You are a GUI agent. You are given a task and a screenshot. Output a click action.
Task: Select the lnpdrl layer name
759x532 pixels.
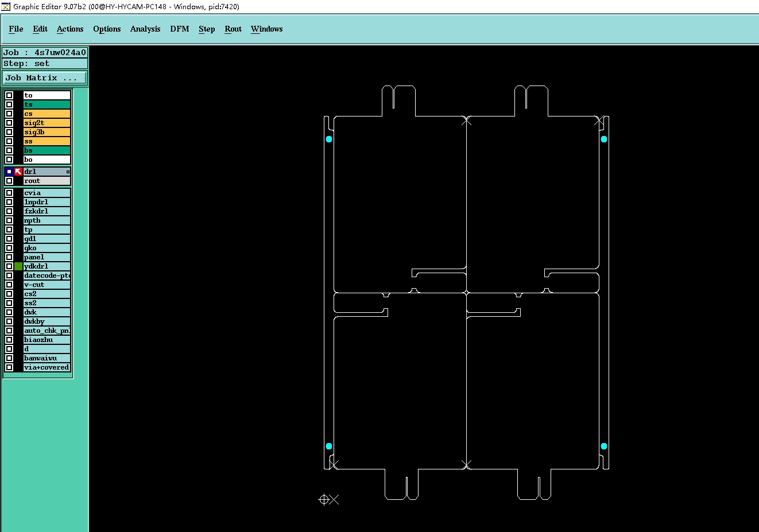click(x=47, y=202)
